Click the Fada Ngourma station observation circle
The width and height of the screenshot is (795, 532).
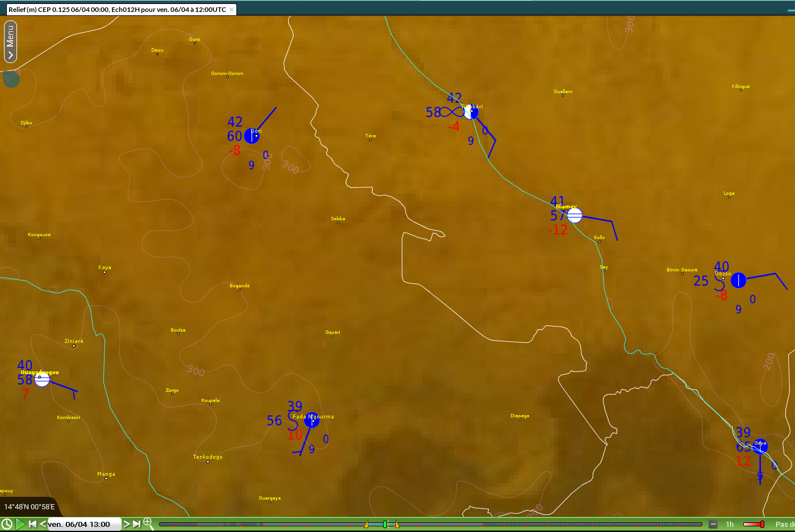pyautogui.click(x=311, y=420)
